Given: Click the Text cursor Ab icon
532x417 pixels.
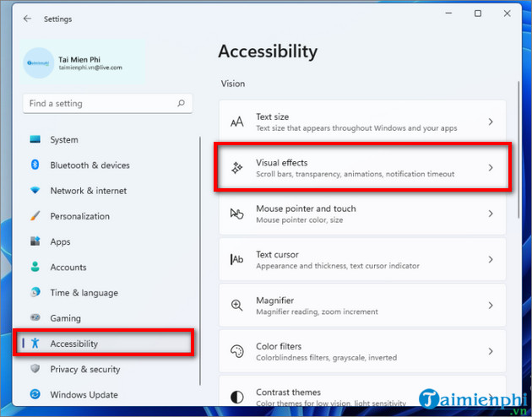Looking at the screenshot, I should click(x=236, y=259).
